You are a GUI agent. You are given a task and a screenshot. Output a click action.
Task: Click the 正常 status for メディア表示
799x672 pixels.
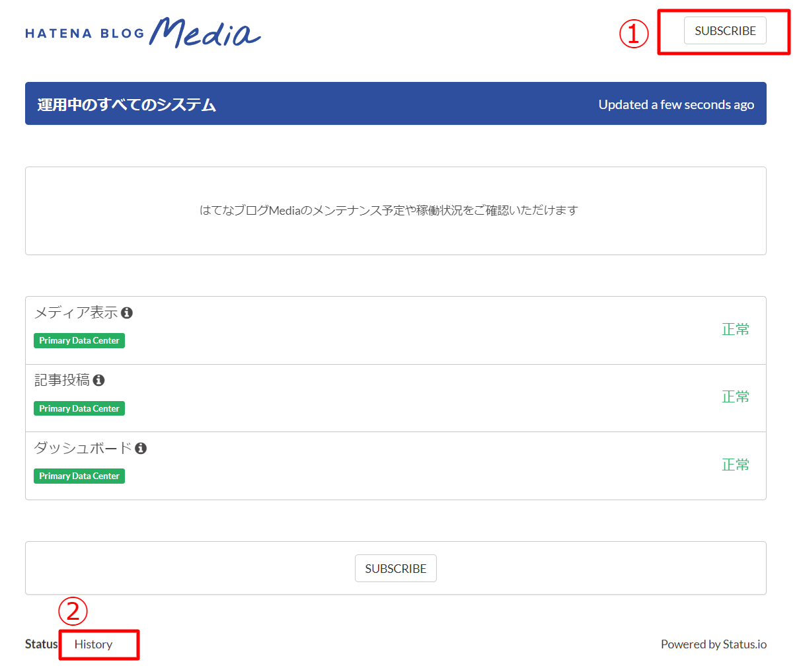(x=735, y=330)
